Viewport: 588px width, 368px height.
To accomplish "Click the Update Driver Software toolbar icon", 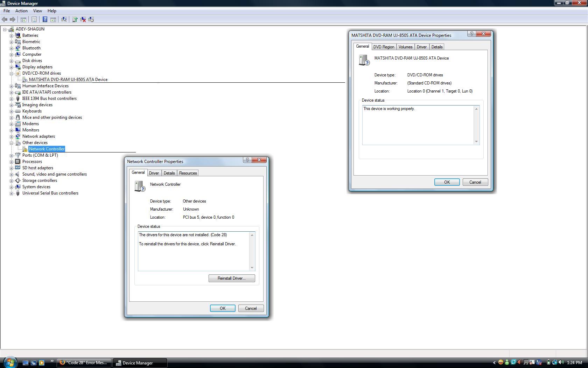I will [x=75, y=19].
